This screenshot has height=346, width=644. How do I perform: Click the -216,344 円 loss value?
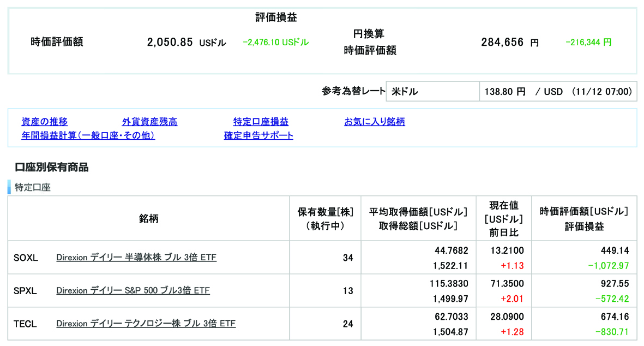(588, 43)
